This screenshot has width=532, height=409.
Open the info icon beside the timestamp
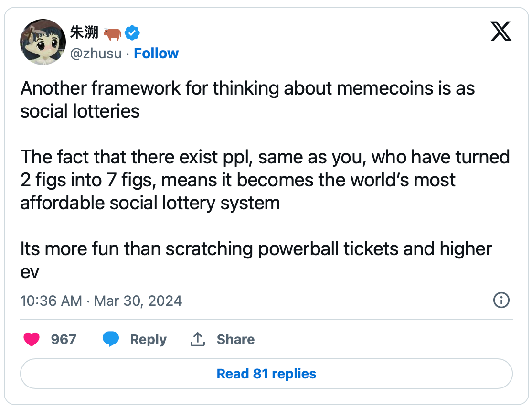point(501,301)
